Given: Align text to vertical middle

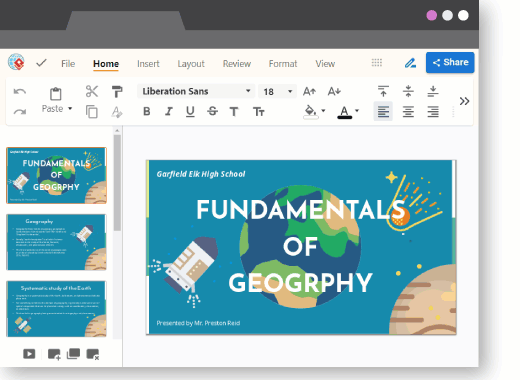Looking at the screenshot, I should [408, 91].
